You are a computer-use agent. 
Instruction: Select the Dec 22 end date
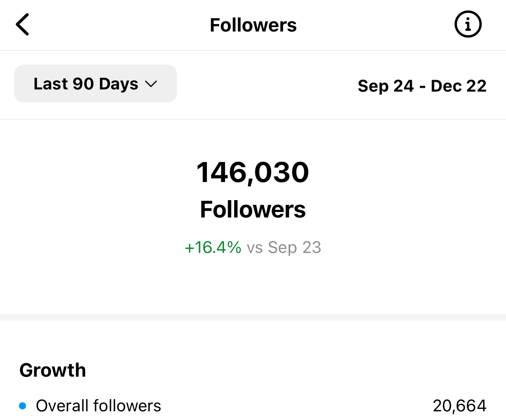pos(459,86)
